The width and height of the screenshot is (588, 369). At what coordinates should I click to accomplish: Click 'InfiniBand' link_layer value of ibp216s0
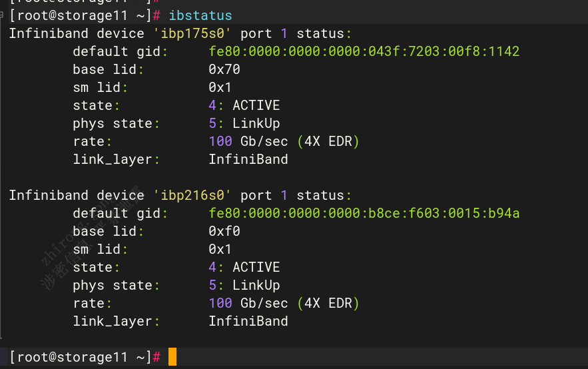(x=248, y=321)
